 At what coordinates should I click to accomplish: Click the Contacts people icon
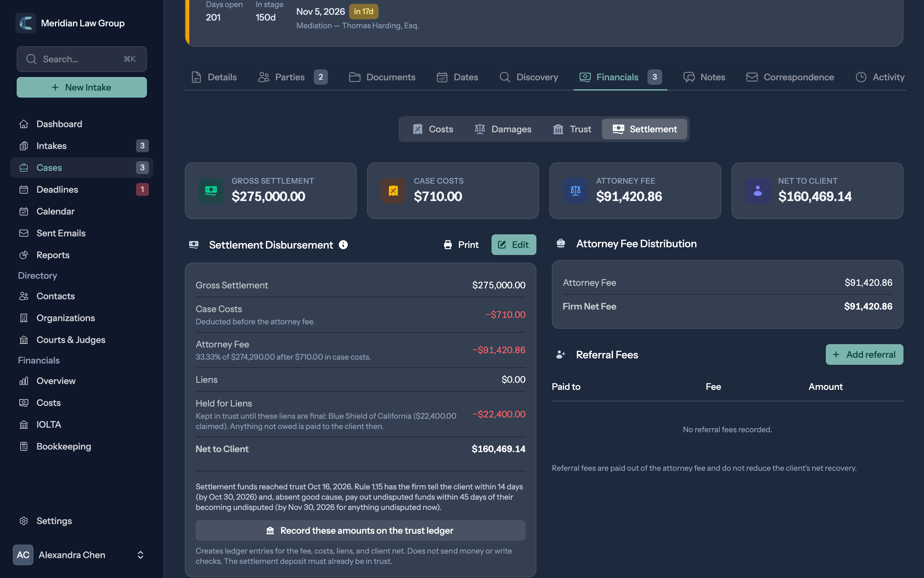pyautogui.click(x=24, y=296)
